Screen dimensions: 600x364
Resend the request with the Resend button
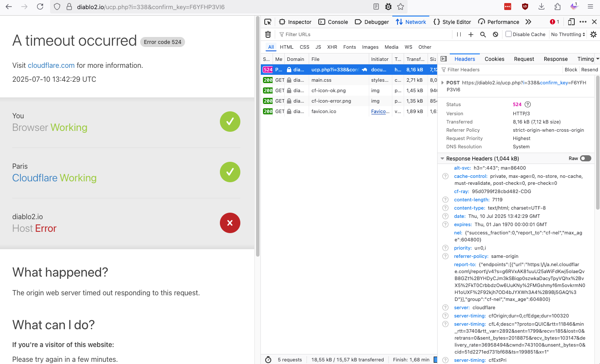pyautogui.click(x=590, y=70)
